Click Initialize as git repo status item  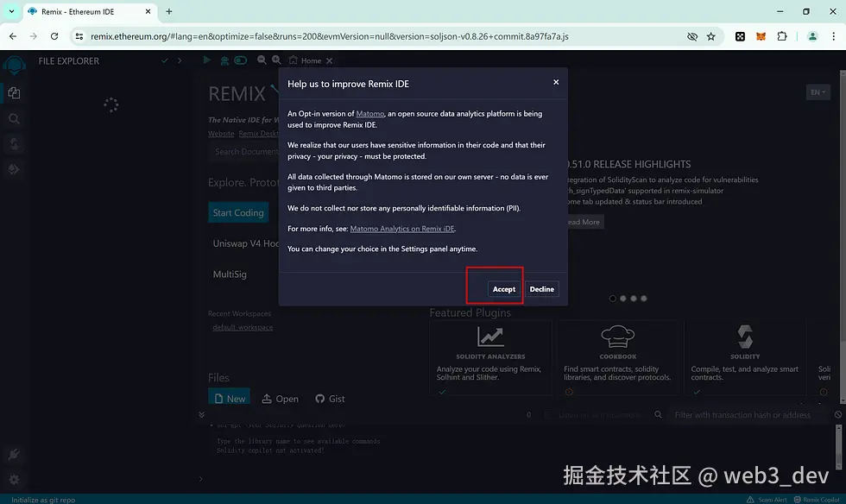coord(43,500)
